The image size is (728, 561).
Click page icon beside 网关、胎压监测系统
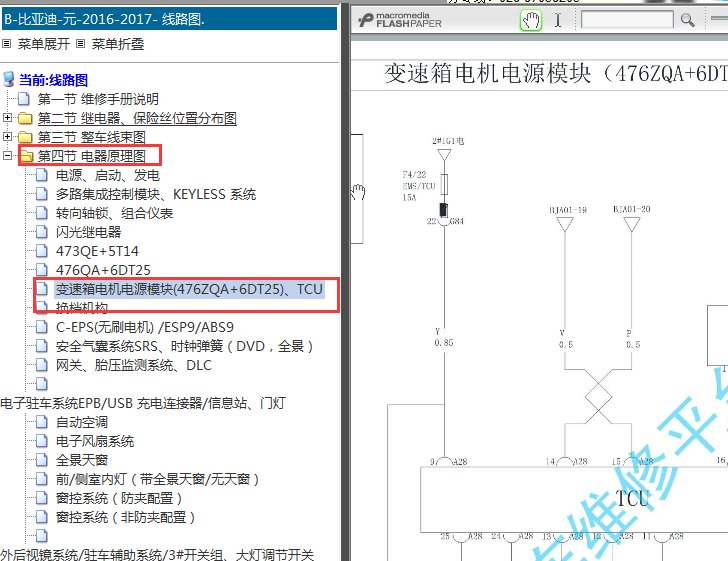point(42,365)
